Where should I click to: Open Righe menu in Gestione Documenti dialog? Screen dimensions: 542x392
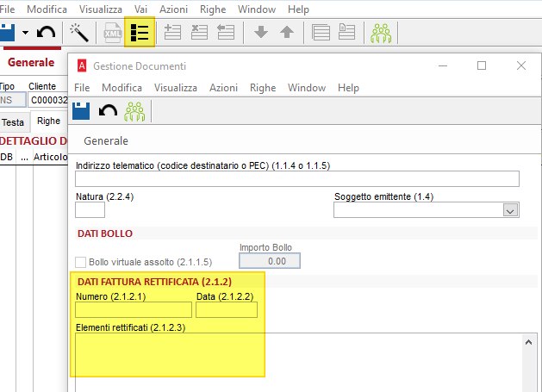[x=263, y=88]
